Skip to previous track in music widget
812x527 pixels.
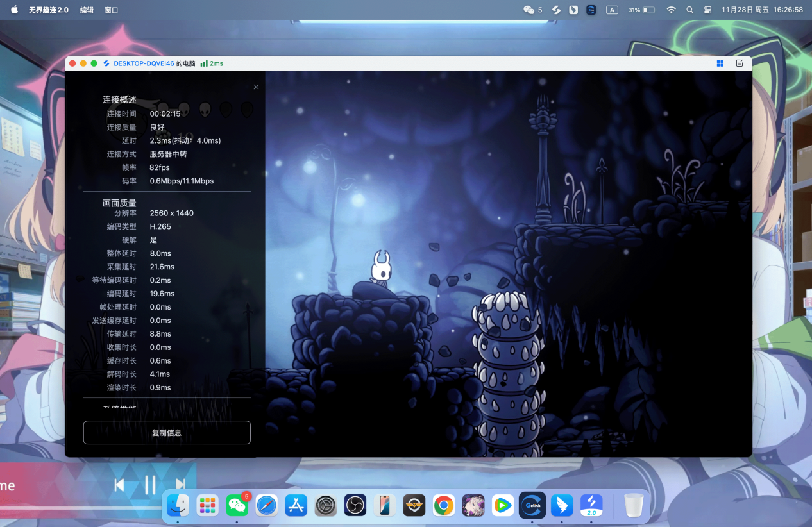[119, 485]
